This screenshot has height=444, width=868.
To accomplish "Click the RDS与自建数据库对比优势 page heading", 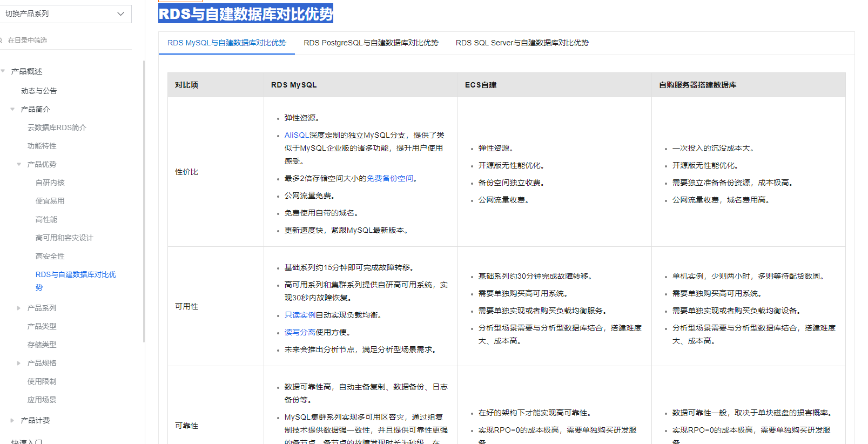I will pos(246,14).
